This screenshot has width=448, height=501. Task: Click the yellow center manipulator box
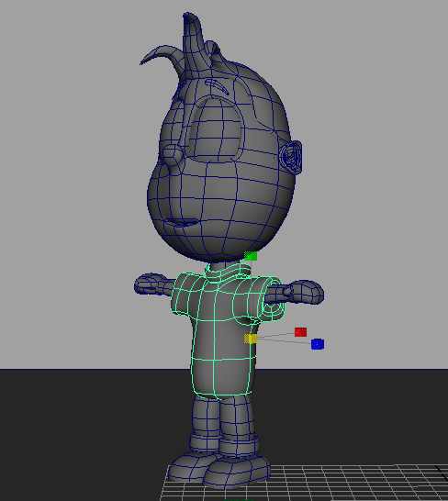click(251, 339)
